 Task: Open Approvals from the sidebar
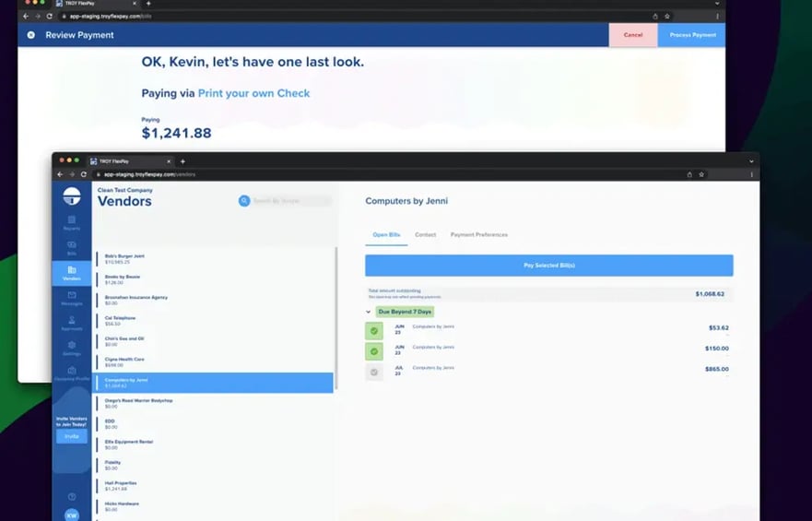[x=72, y=324]
